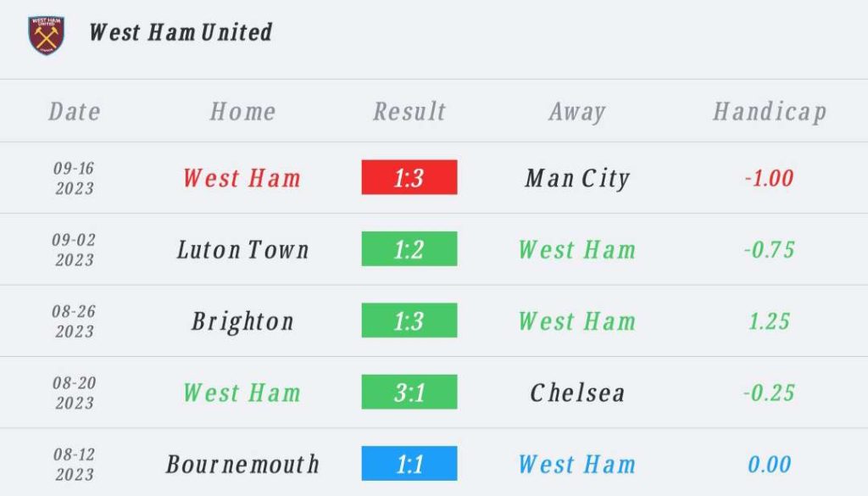Click the 0.00 handicap value

pos(770,464)
